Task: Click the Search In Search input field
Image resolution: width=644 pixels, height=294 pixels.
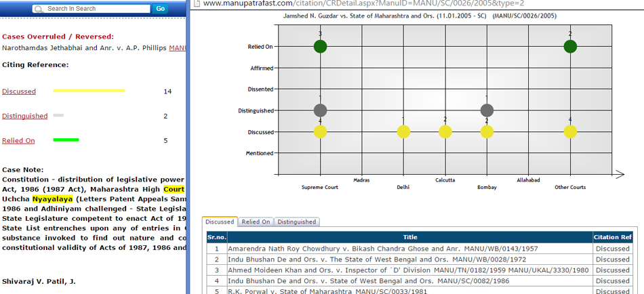Action: coord(92,9)
